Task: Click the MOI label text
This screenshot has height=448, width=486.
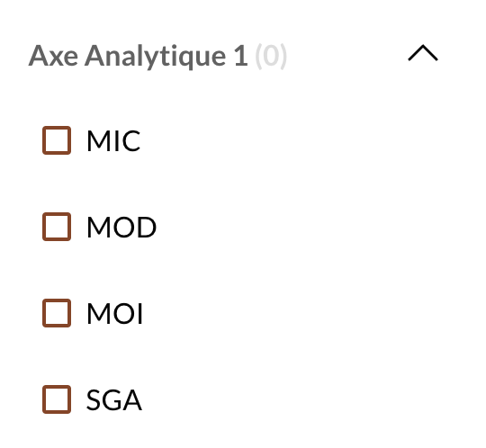Action: point(114,314)
